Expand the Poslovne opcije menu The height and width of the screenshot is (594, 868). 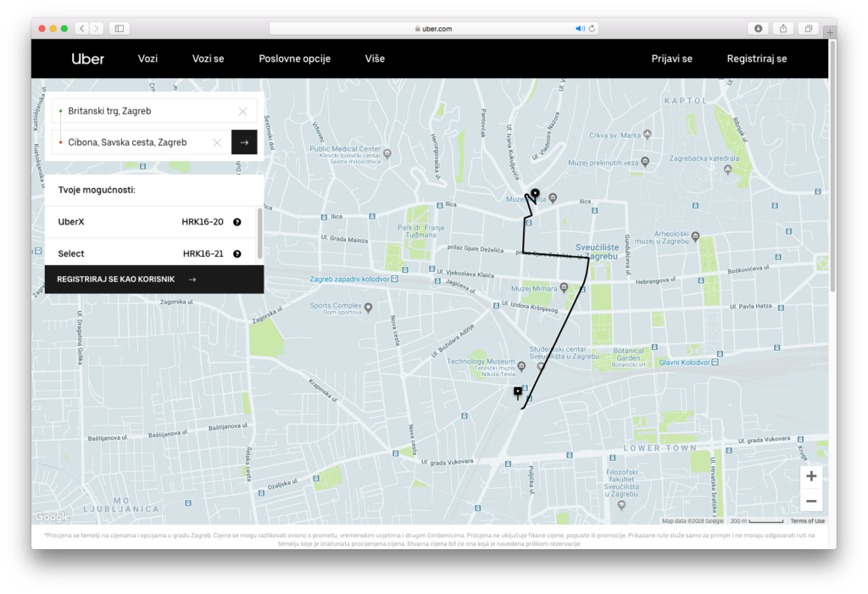coord(294,58)
